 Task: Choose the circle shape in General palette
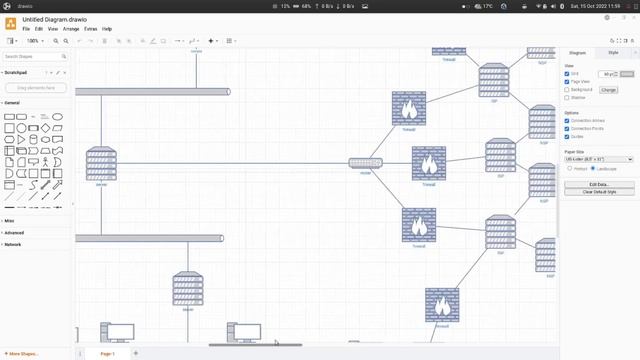(x=21, y=128)
